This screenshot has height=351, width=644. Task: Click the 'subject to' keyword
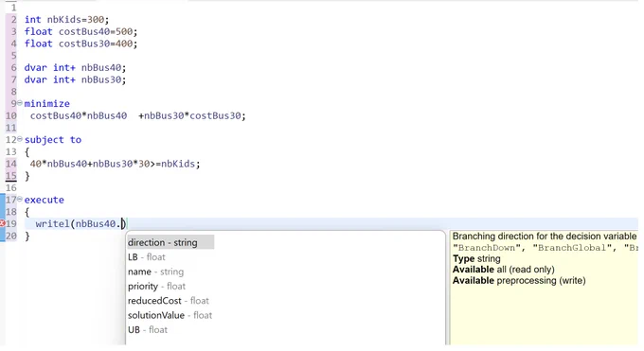[53, 140]
